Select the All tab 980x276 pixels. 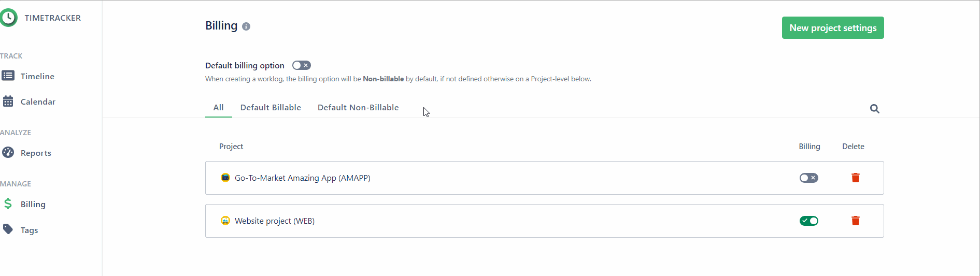point(219,107)
